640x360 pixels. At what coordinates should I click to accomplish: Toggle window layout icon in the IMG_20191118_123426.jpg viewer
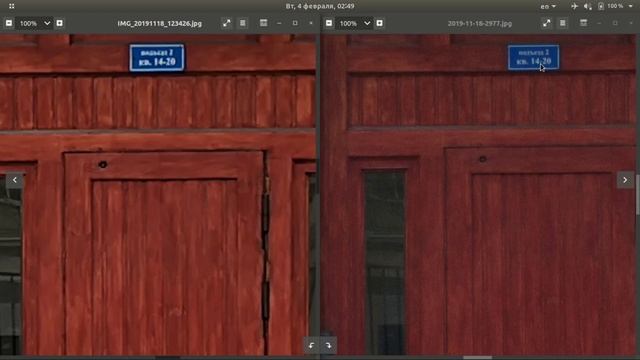click(x=264, y=23)
